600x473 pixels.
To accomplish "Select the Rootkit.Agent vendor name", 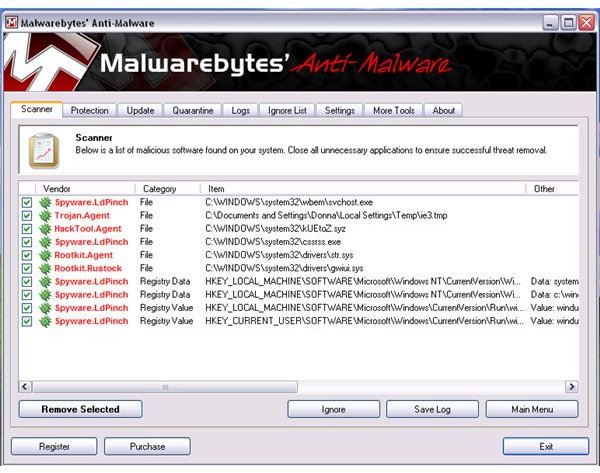I will pos(83,255).
